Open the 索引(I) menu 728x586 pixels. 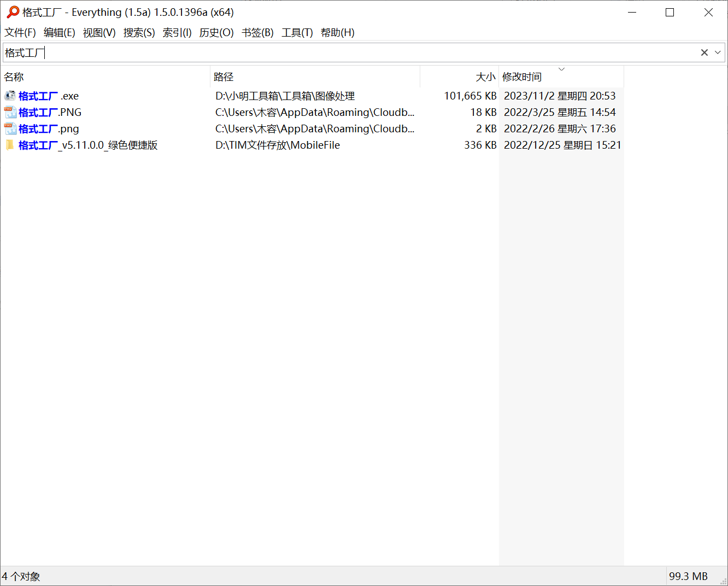click(x=177, y=33)
